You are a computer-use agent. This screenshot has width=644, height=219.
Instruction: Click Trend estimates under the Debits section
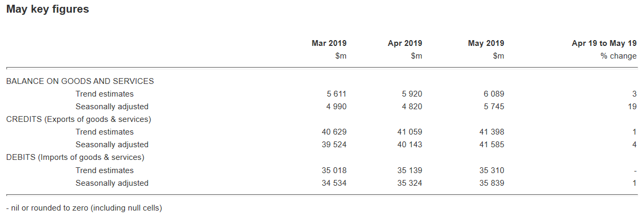pos(104,170)
